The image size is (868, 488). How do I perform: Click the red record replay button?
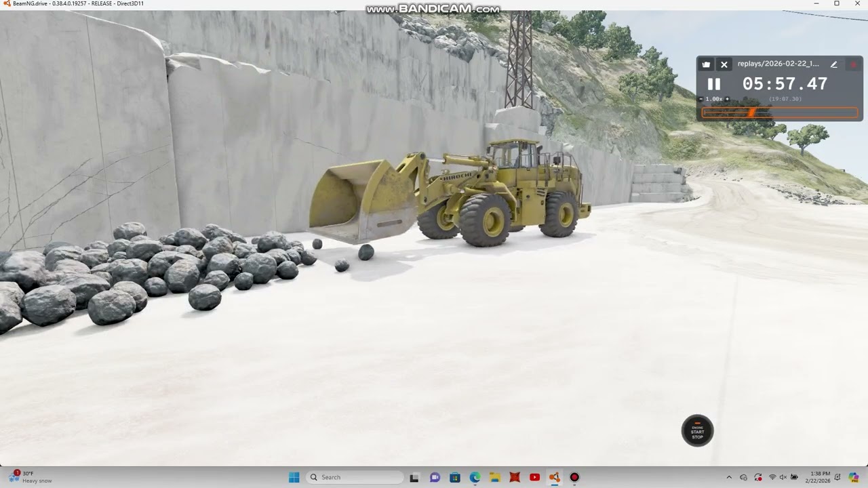pyautogui.click(x=853, y=64)
